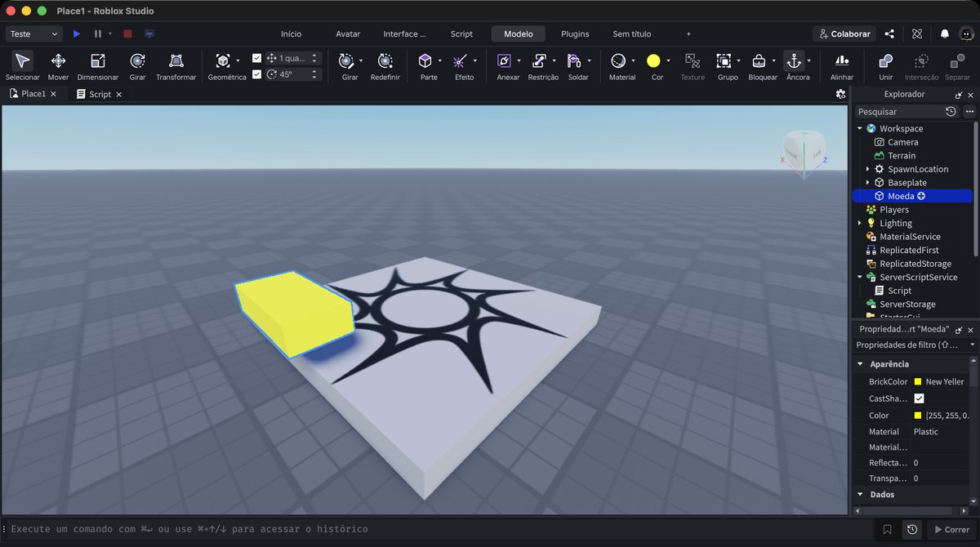Screen dimensions: 980x547
Task: Collapse the Workspace tree node
Action: 860,128
